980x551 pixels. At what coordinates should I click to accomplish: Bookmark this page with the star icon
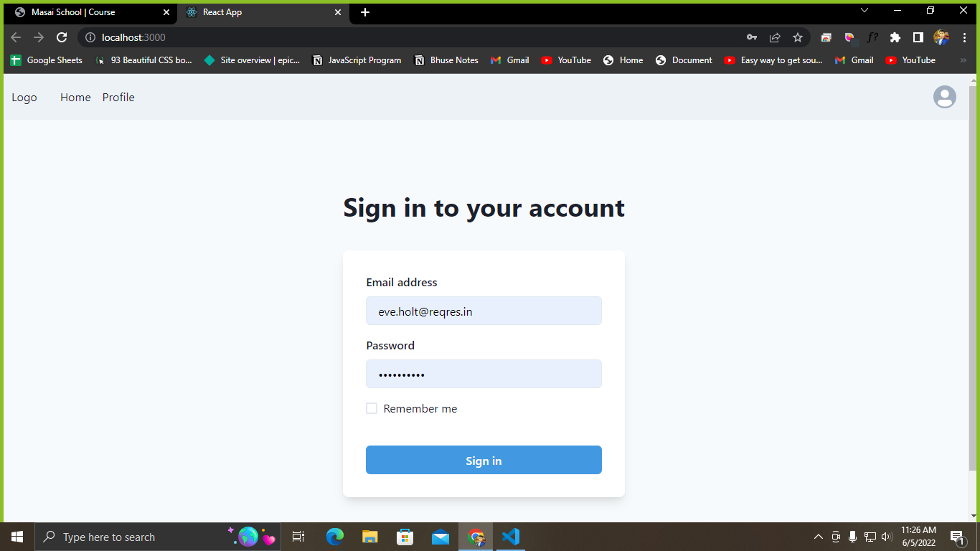797,37
